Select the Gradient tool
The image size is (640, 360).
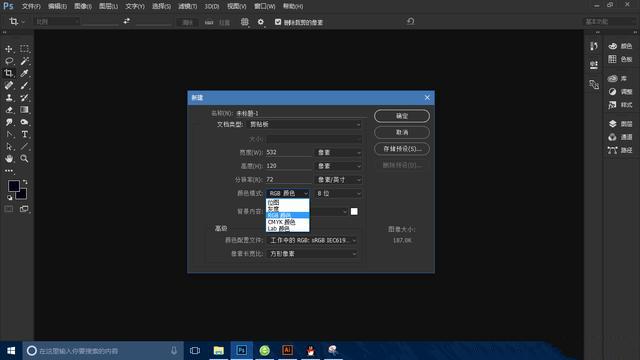click(x=24, y=110)
